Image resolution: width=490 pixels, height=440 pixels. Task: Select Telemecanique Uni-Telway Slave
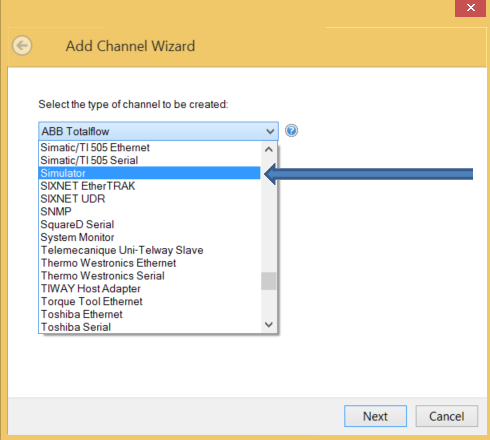(150, 250)
